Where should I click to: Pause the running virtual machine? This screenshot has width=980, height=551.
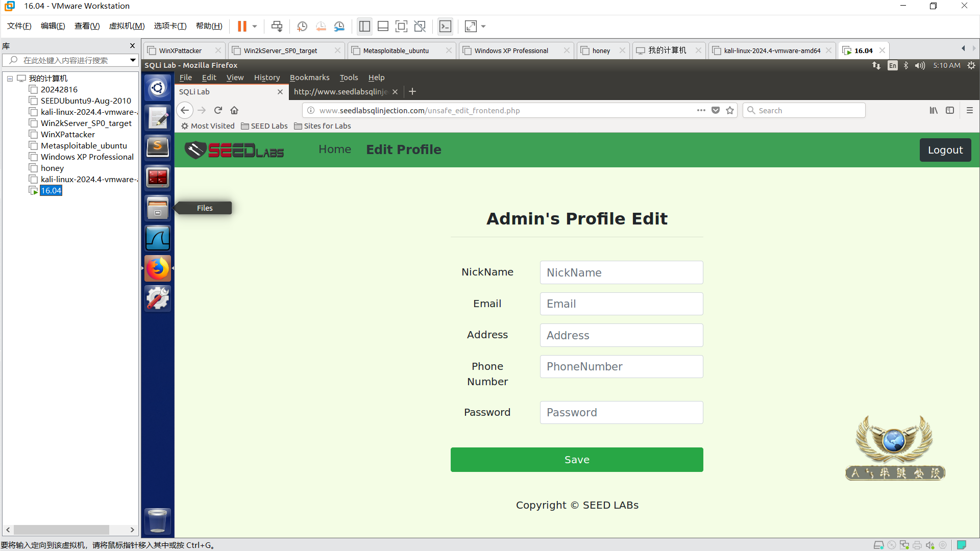coord(242,27)
